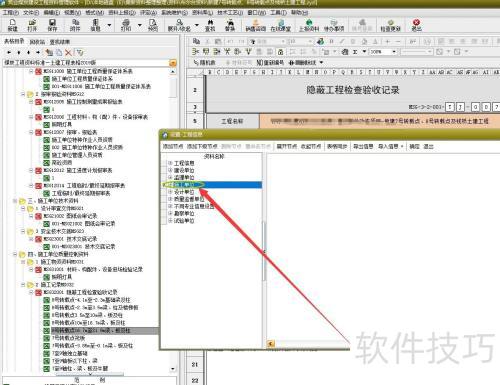Open the 100% zoom dropdown
This screenshot has width=500, height=385.
pyautogui.click(x=394, y=52)
